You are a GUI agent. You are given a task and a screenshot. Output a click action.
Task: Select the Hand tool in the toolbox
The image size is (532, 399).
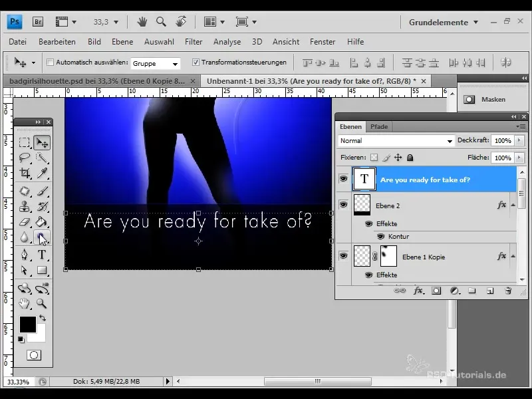[25, 303]
